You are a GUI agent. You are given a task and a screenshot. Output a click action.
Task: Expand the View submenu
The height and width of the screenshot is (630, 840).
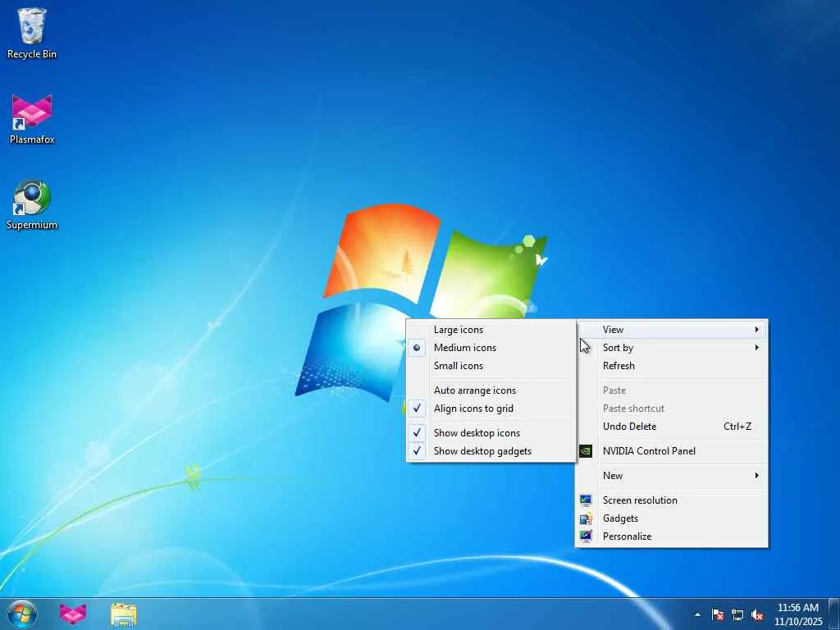point(671,330)
